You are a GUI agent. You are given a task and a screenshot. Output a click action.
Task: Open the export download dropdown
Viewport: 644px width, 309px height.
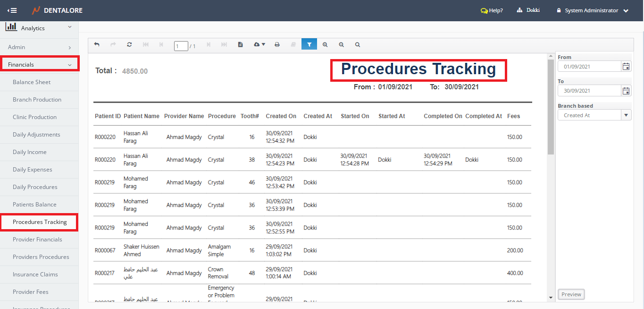tap(259, 44)
